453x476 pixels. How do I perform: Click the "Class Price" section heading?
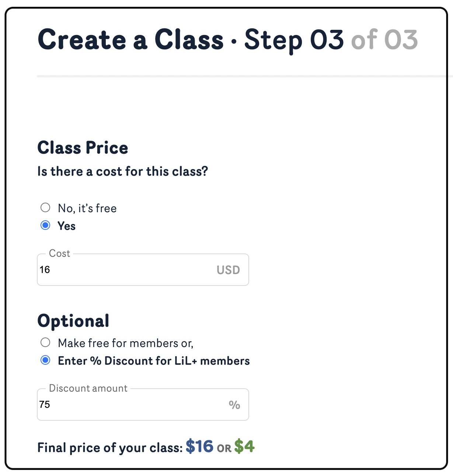tap(83, 148)
